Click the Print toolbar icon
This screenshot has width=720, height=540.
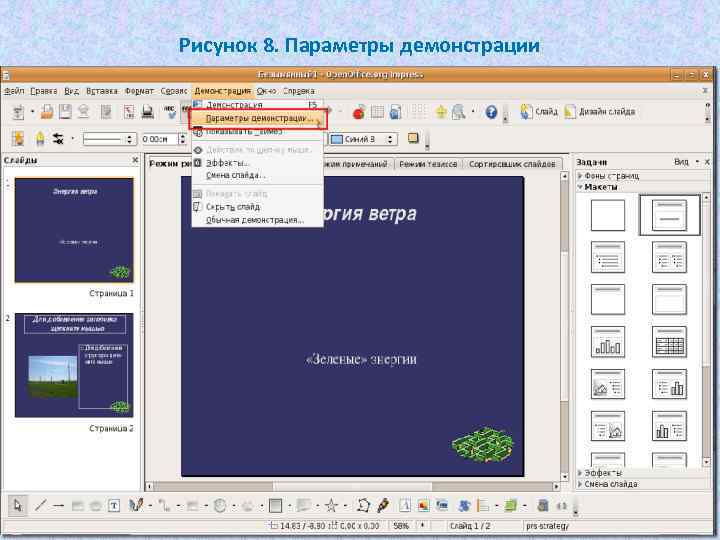[147, 112]
